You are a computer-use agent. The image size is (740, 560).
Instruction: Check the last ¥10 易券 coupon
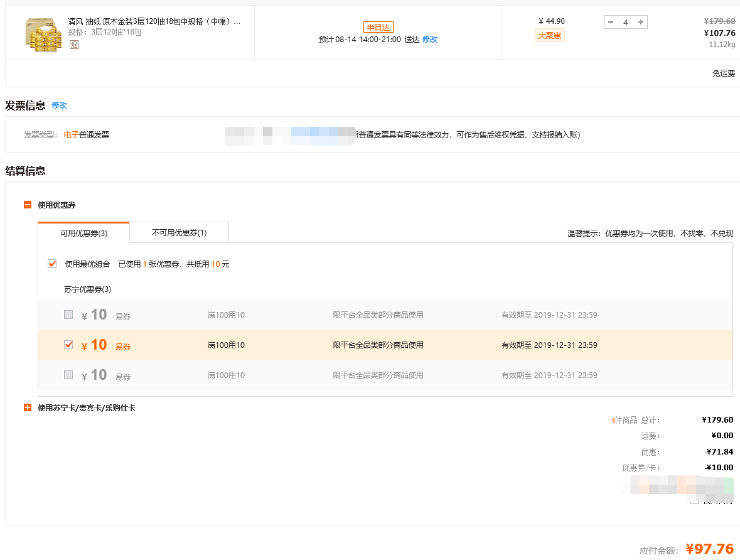[68, 375]
